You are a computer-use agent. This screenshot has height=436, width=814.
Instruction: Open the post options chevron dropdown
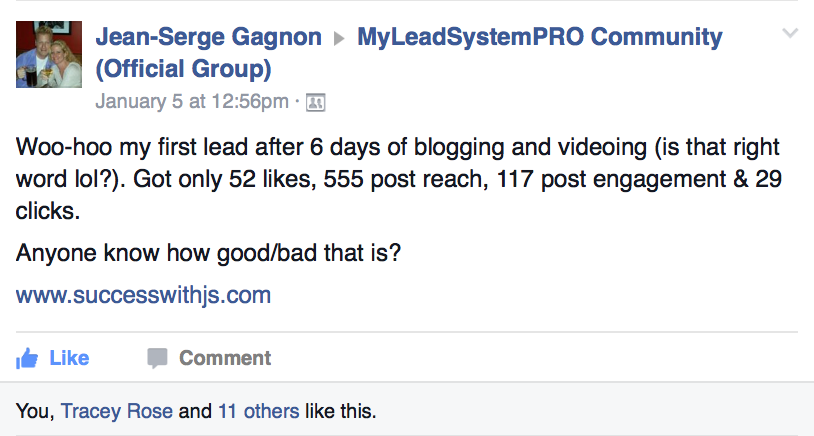pyautogui.click(x=790, y=33)
